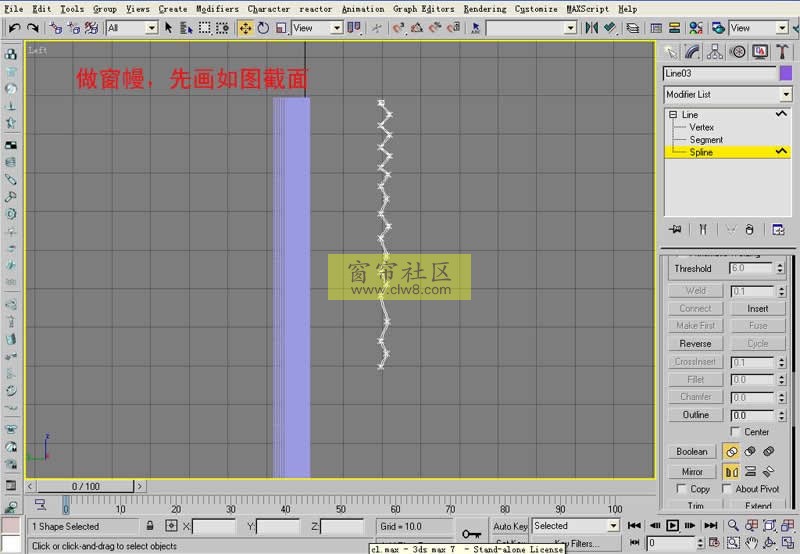
Task: Select Boolean Subtraction icon
Action: click(750, 451)
